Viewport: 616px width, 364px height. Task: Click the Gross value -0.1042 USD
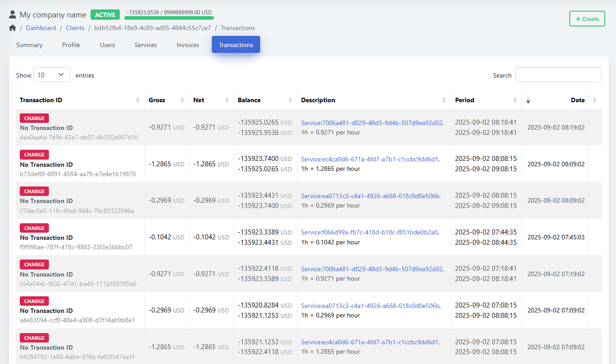coord(166,237)
